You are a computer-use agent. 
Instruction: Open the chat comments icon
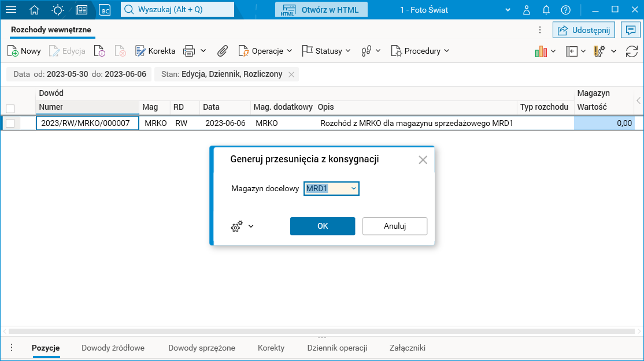[x=631, y=30]
